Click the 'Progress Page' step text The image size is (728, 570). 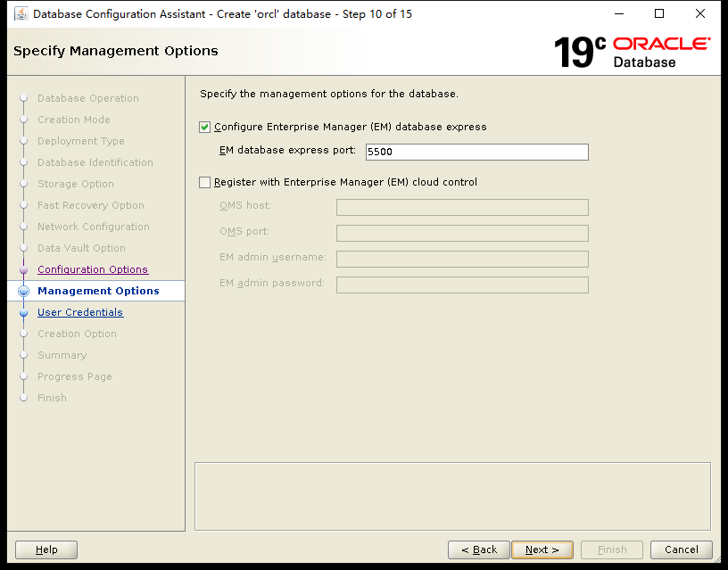[75, 376]
